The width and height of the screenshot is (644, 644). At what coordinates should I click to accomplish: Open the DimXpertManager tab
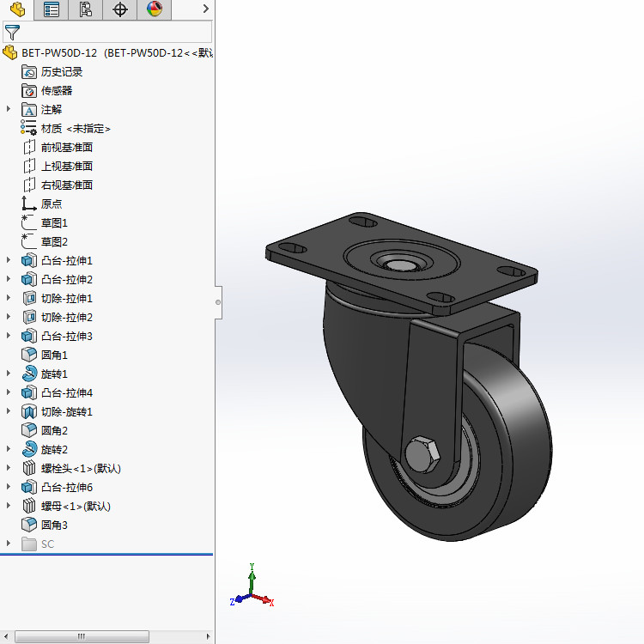(120, 9)
